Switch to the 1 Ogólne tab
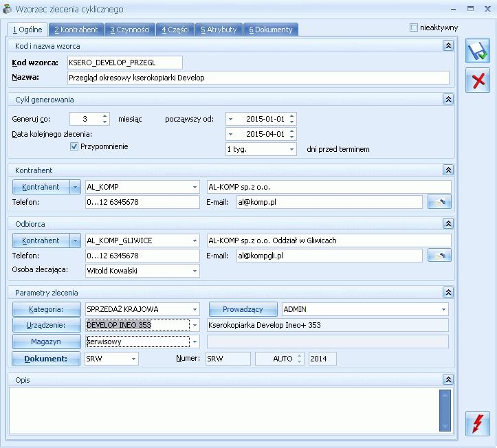The height and width of the screenshot is (448, 497). pyautogui.click(x=27, y=30)
